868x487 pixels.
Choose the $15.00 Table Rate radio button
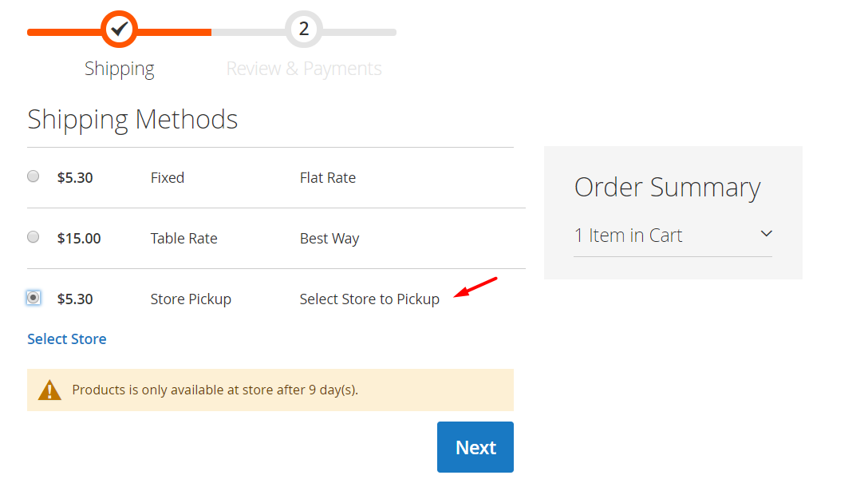[33, 237]
